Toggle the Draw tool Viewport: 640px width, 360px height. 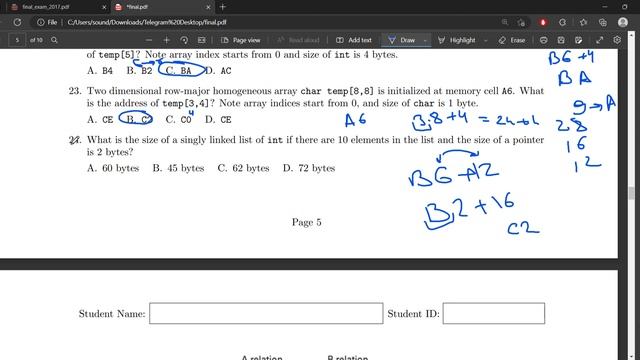click(402, 40)
